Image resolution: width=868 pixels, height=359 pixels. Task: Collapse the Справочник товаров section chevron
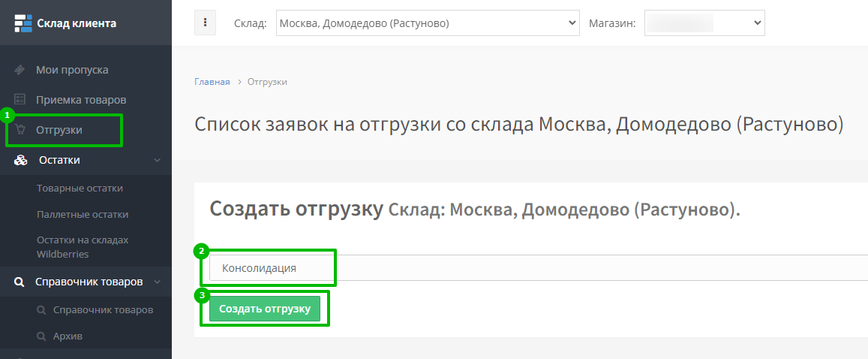(x=157, y=282)
